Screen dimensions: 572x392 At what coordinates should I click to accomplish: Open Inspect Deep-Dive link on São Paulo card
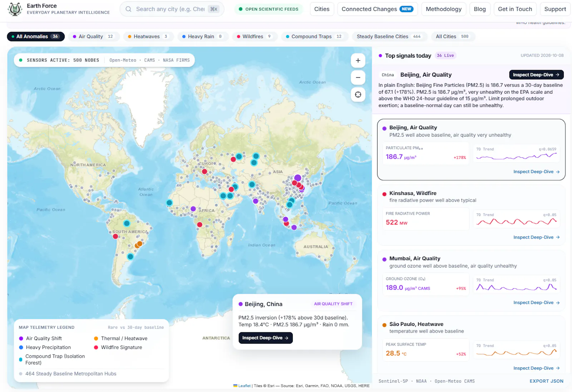point(537,368)
